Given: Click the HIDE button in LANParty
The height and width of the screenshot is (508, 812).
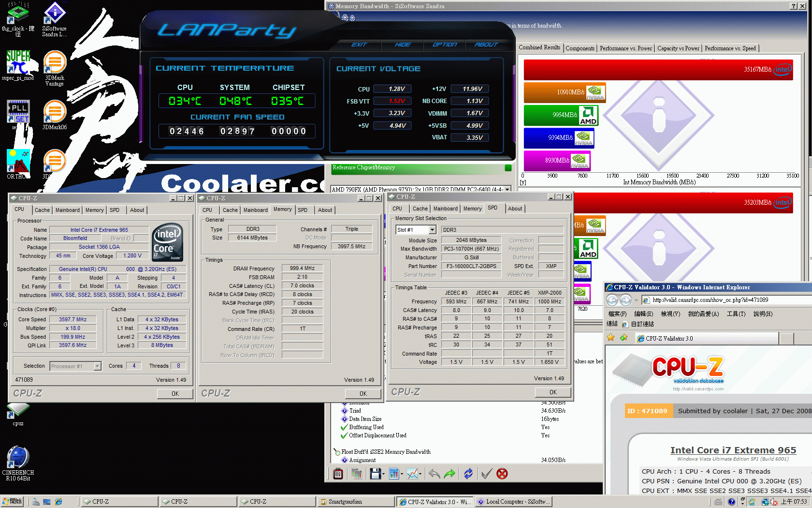Looking at the screenshot, I should (x=402, y=45).
